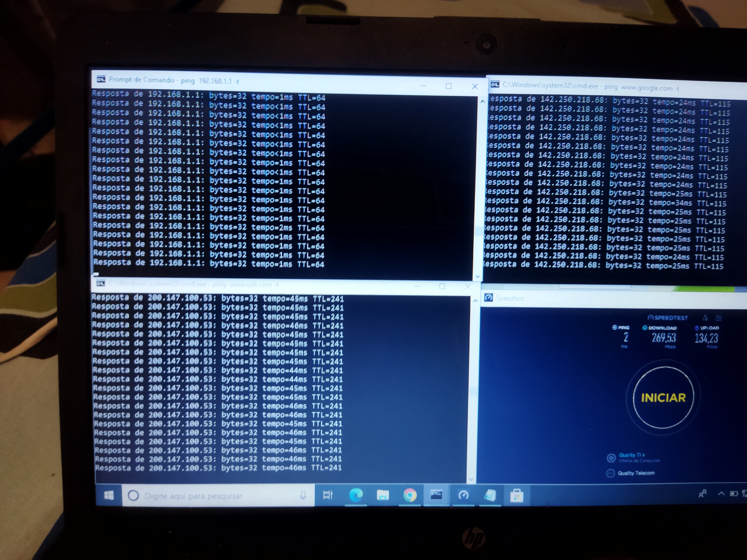
Task: Open File Explorer from the taskbar
Action: (383, 495)
